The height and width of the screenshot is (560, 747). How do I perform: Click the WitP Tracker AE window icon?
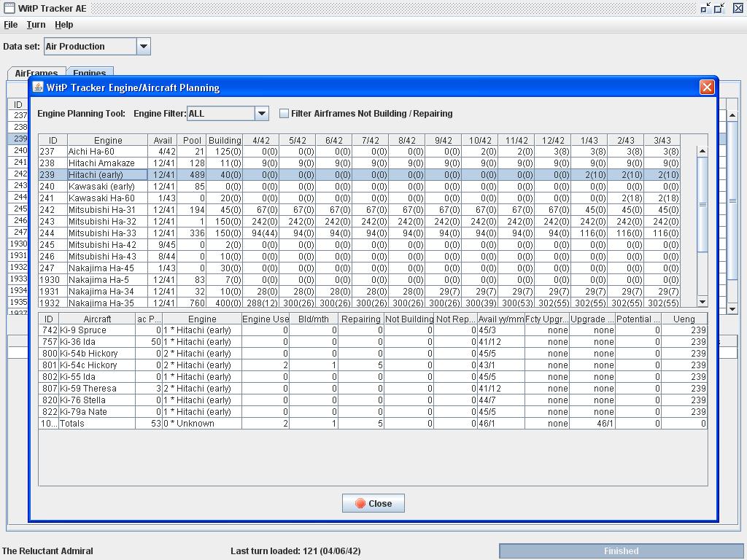9,8
